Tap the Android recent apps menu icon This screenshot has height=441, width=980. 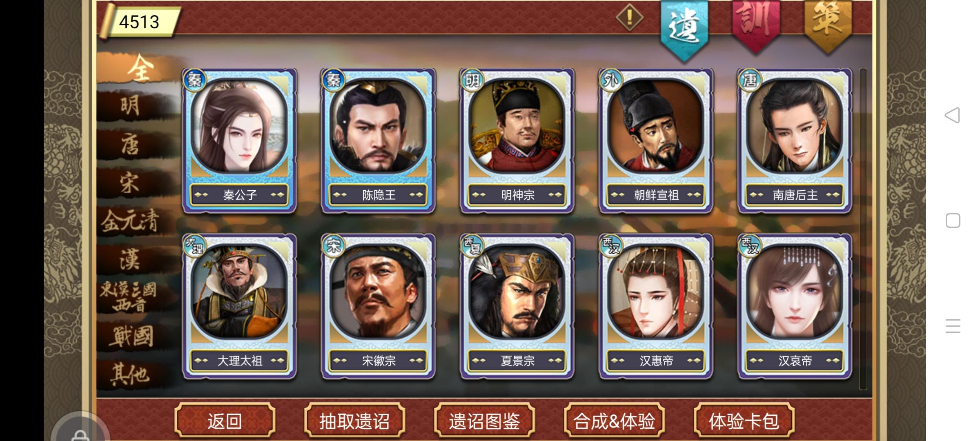click(x=953, y=326)
